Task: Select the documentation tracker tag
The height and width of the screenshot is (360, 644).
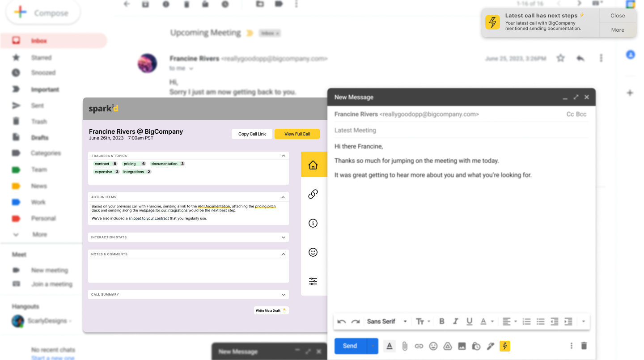Action: pos(168,164)
